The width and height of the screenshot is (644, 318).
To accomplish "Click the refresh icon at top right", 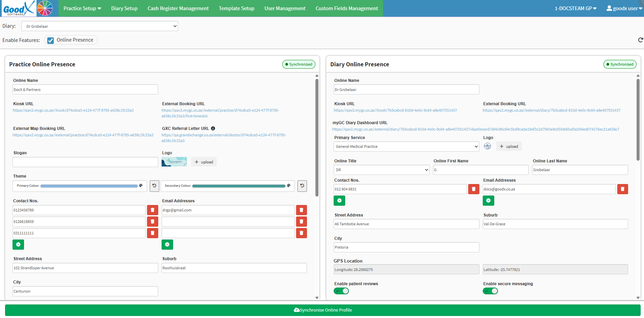I will click(x=640, y=40).
